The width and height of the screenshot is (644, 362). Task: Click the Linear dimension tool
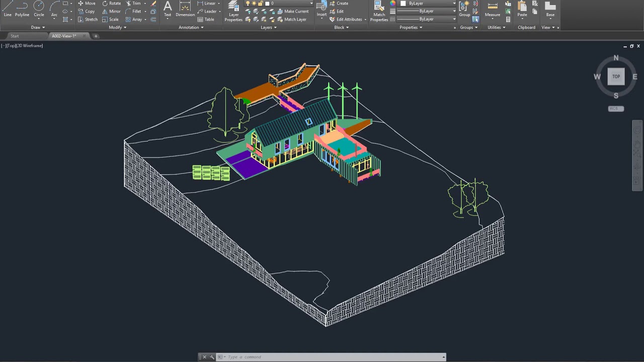(207, 3)
